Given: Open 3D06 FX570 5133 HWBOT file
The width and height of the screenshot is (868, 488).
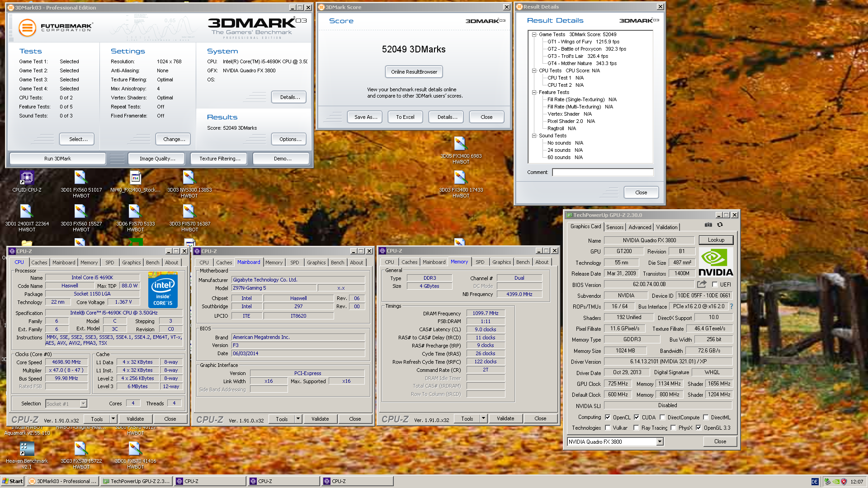Looking at the screenshot, I should coord(135,218).
